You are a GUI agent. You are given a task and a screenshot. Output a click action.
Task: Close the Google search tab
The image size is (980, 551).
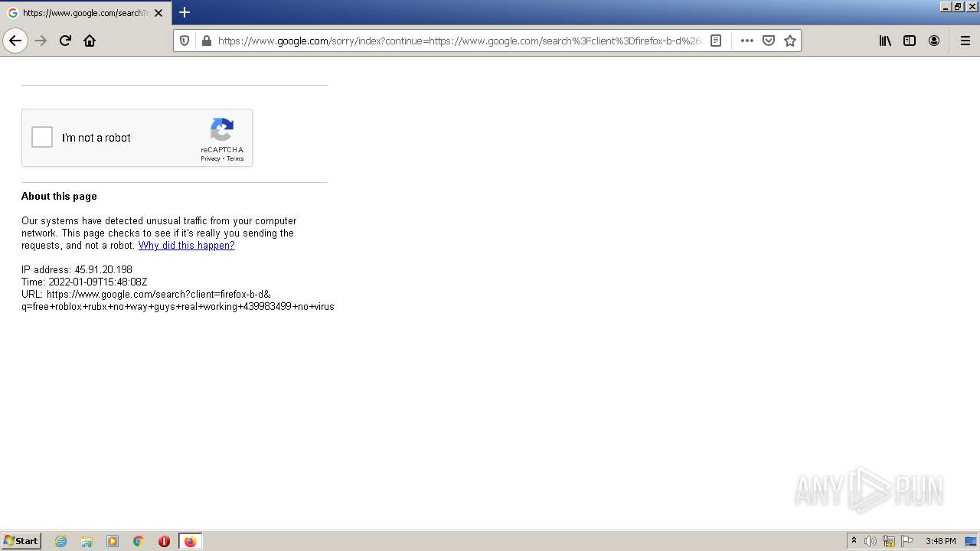coord(158,13)
